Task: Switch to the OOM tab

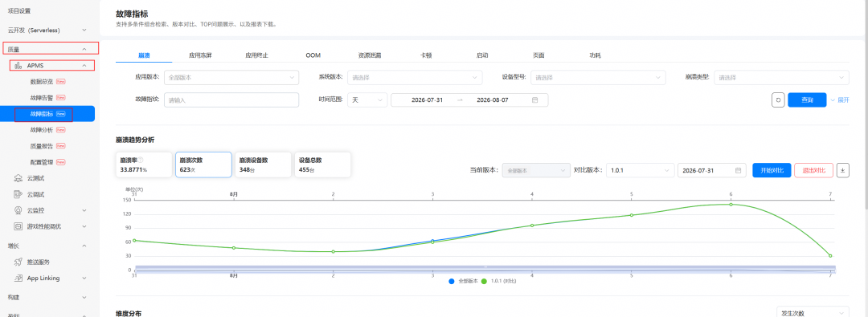Action: coord(313,55)
